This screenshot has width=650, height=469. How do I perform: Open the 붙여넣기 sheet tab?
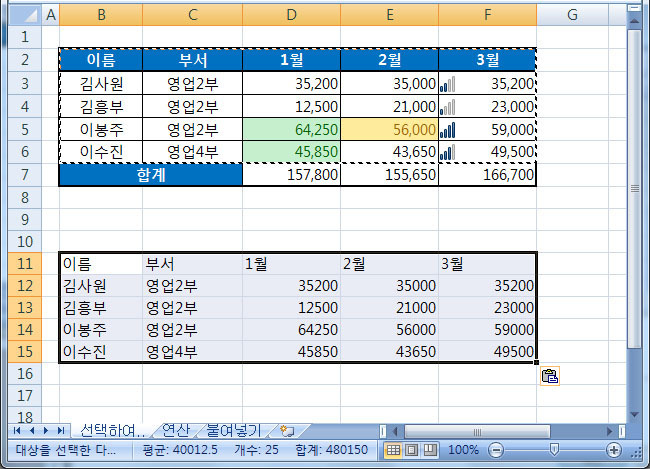(233, 430)
